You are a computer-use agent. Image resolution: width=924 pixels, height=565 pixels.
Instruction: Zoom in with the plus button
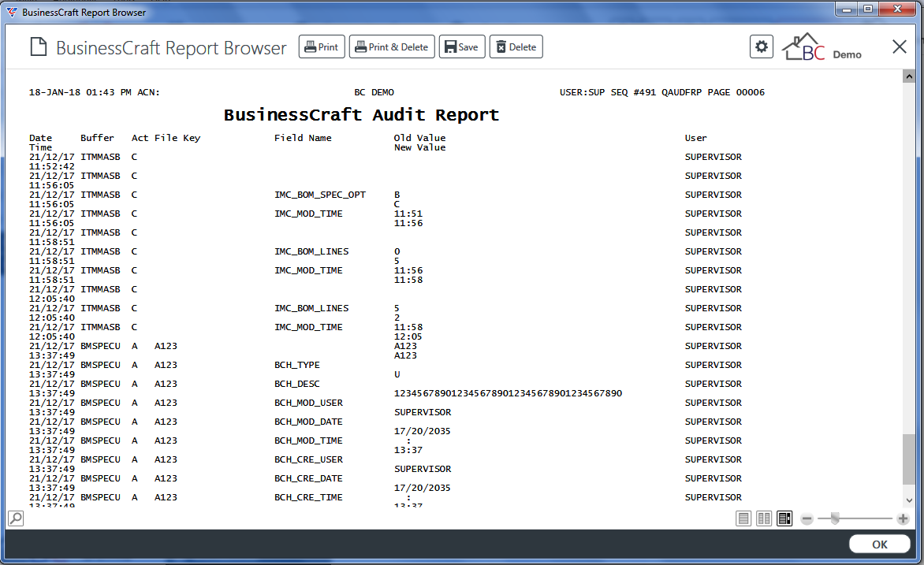click(x=903, y=519)
